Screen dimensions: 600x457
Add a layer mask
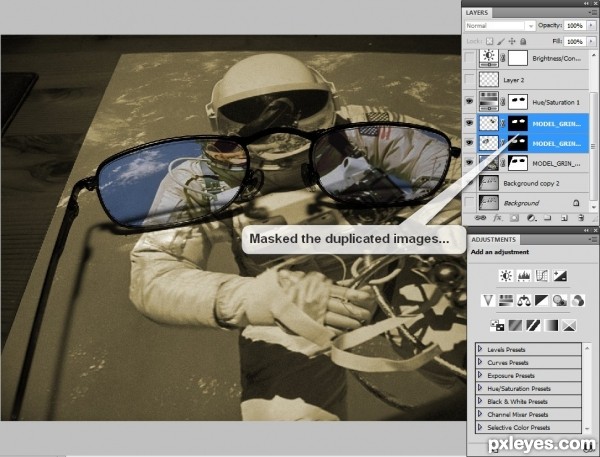[x=514, y=218]
